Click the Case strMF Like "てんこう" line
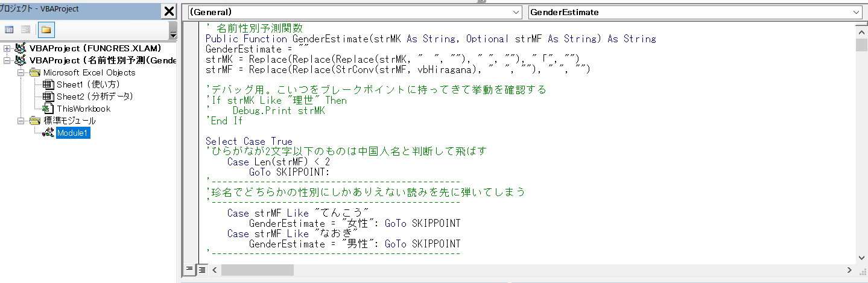This screenshot has height=283, width=868. pyautogui.click(x=297, y=213)
